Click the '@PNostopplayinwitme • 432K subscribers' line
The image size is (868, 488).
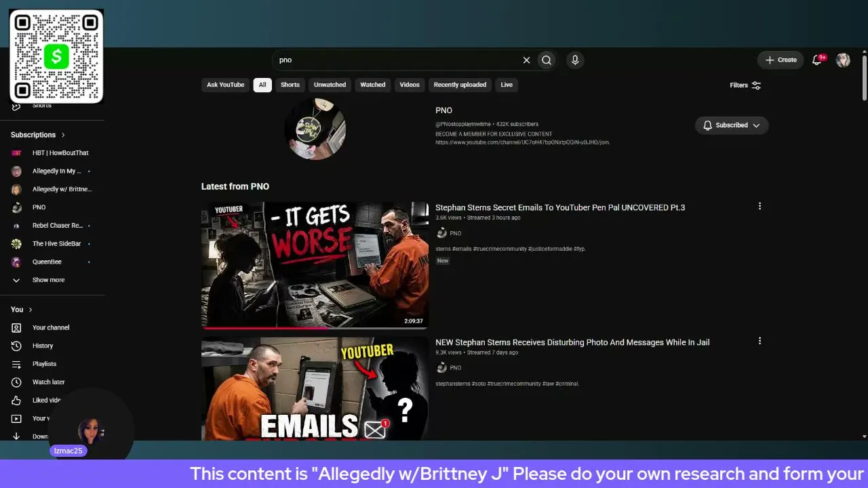click(487, 124)
